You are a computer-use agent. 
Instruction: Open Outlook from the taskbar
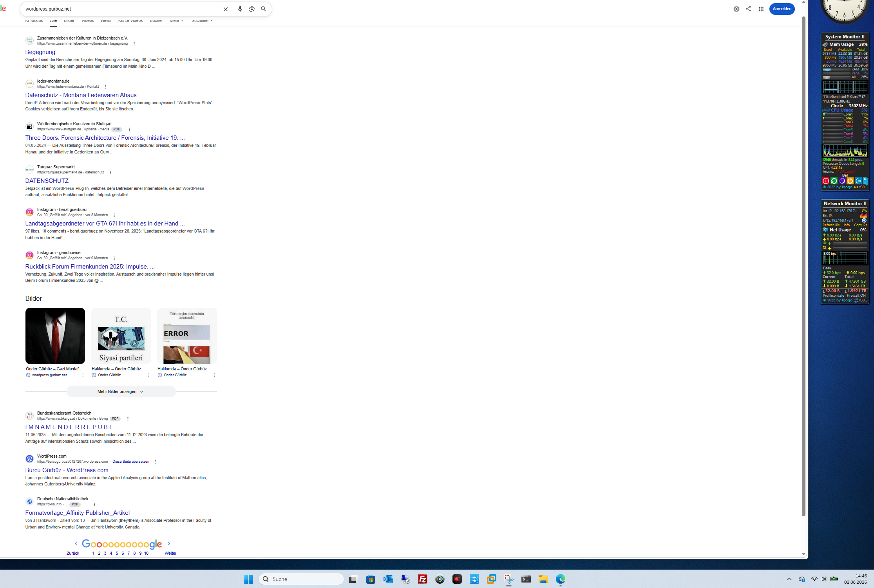[x=388, y=579]
